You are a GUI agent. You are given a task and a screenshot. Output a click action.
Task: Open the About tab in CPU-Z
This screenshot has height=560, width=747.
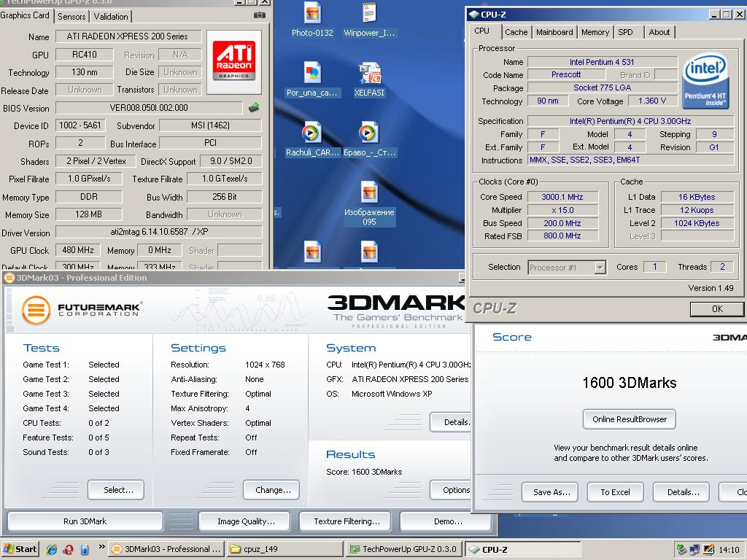[659, 32]
